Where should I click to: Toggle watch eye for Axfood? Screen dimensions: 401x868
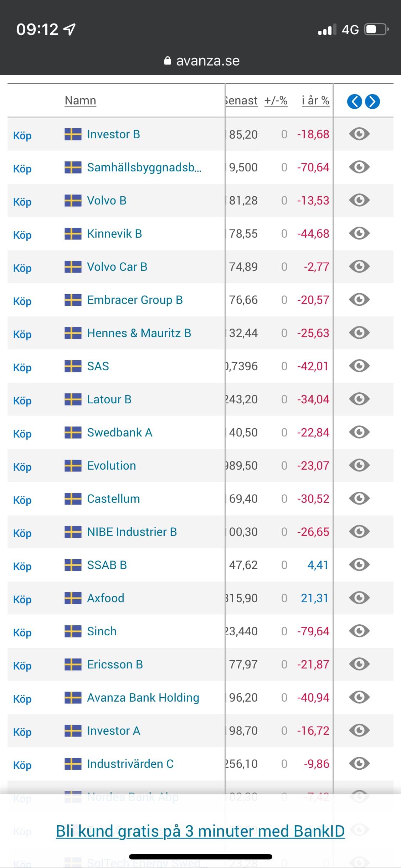point(359,598)
